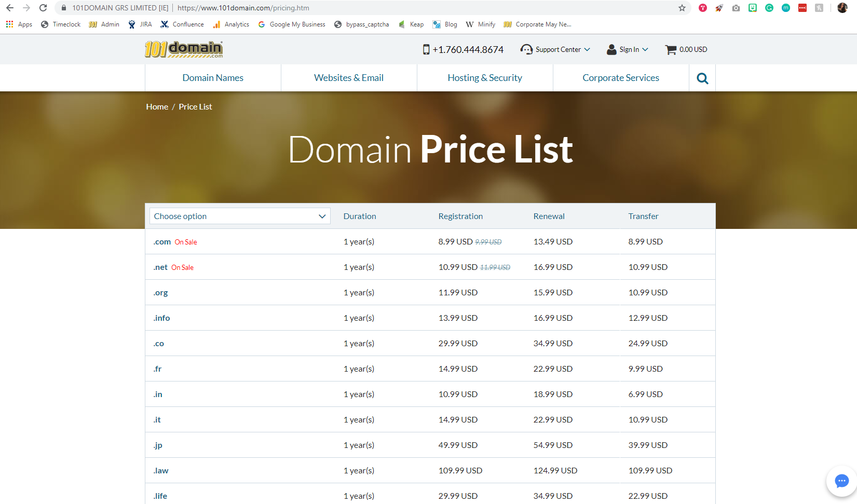Click the browser back arrow
857x504 pixels.
(10, 8)
